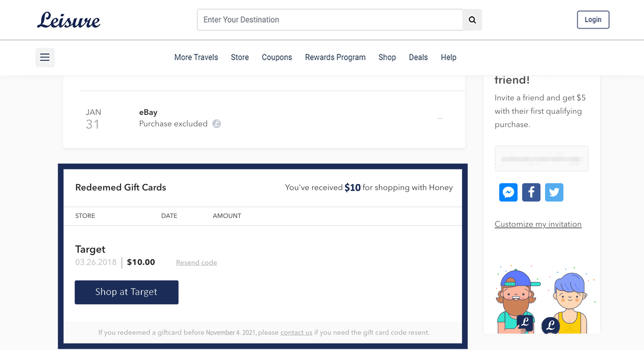Click the eBay store name
644x350 pixels.
click(148, 112)
